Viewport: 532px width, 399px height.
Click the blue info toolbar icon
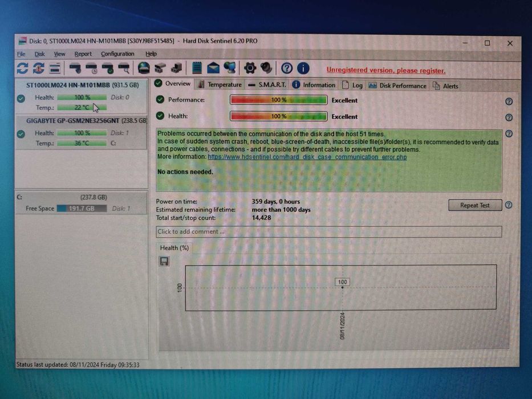303,68
